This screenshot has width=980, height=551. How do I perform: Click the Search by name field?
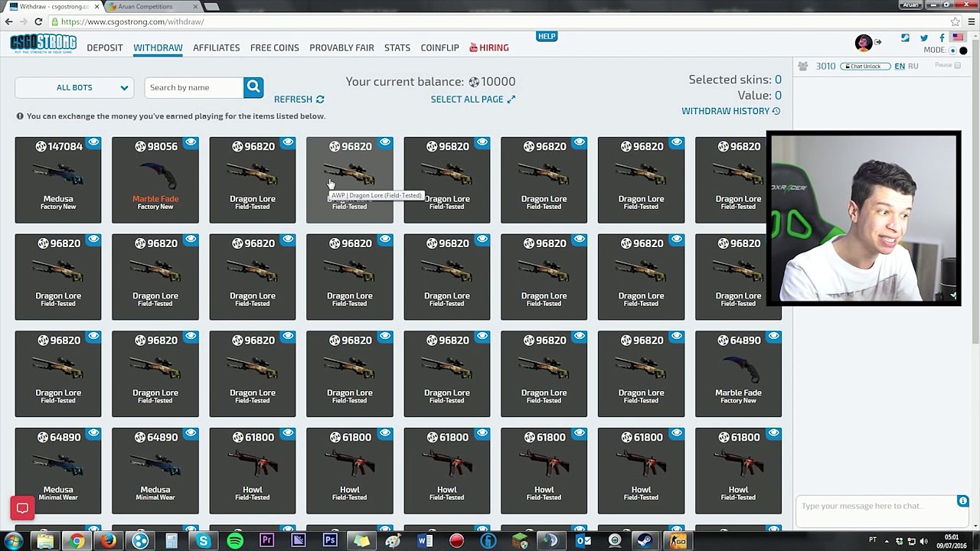click(x=194, y=87)
